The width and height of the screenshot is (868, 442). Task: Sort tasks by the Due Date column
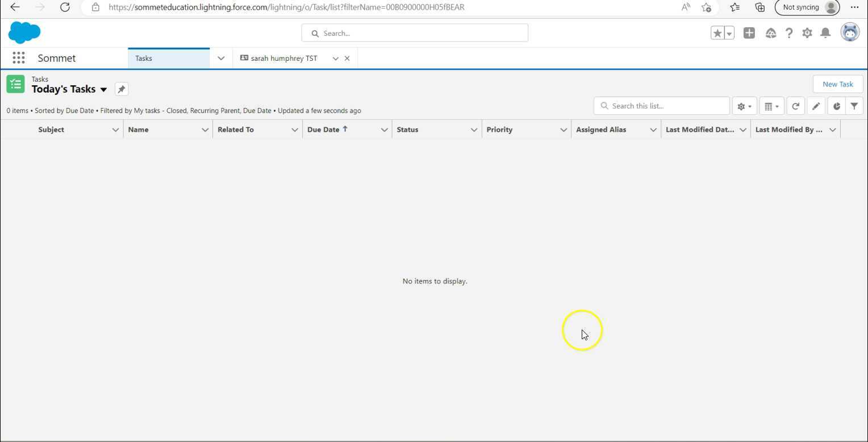323,130
